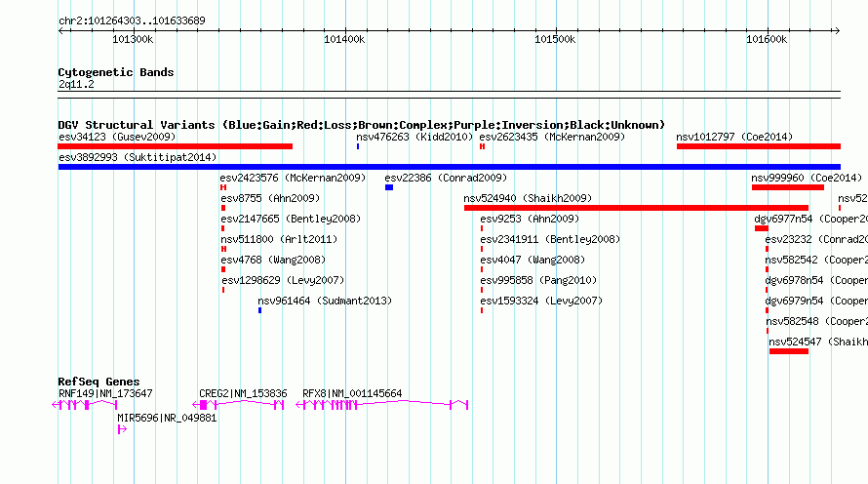
Task: Open CREG2|NM_153836 gene label
Action: tap(243, 393)
